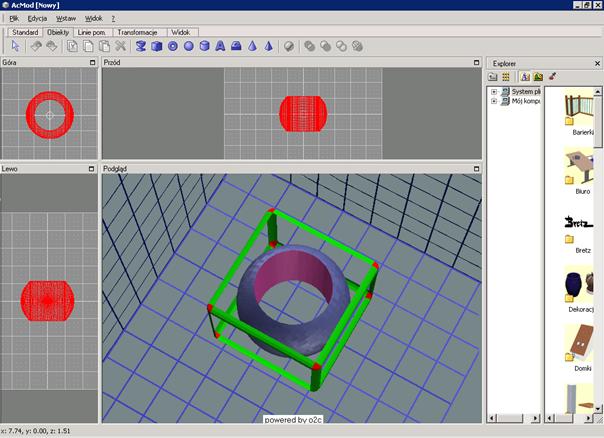Select the arrow pointer tool
Image resolution: width=604 pixels, height=438 pixels.
(x=15, y=46)
